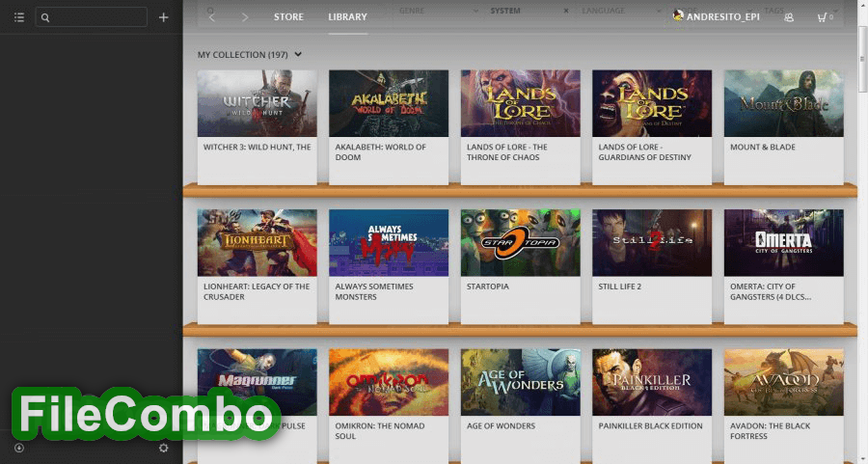Click the title 'AGE OF WONDERS'
This screenshot has height=464, width=868.
501,425
